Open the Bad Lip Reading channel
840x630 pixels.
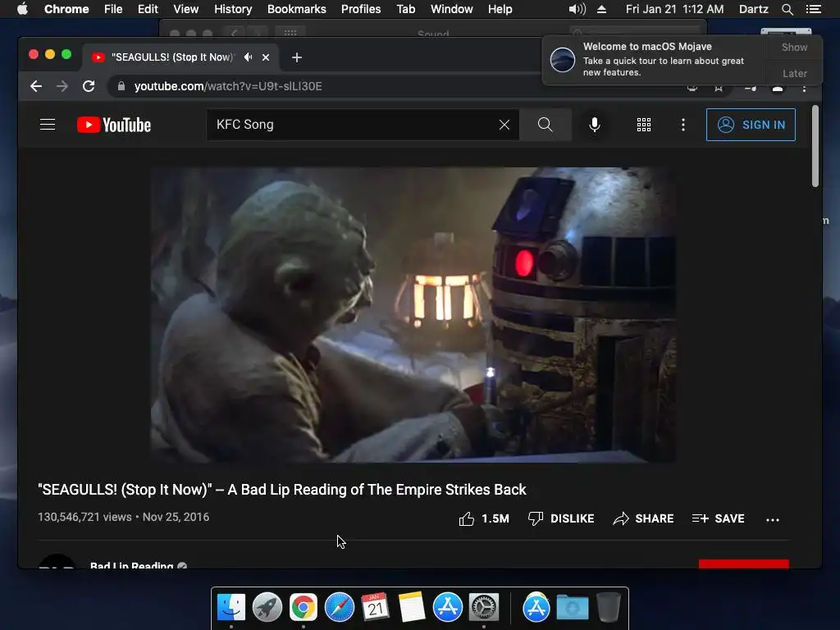132,565
